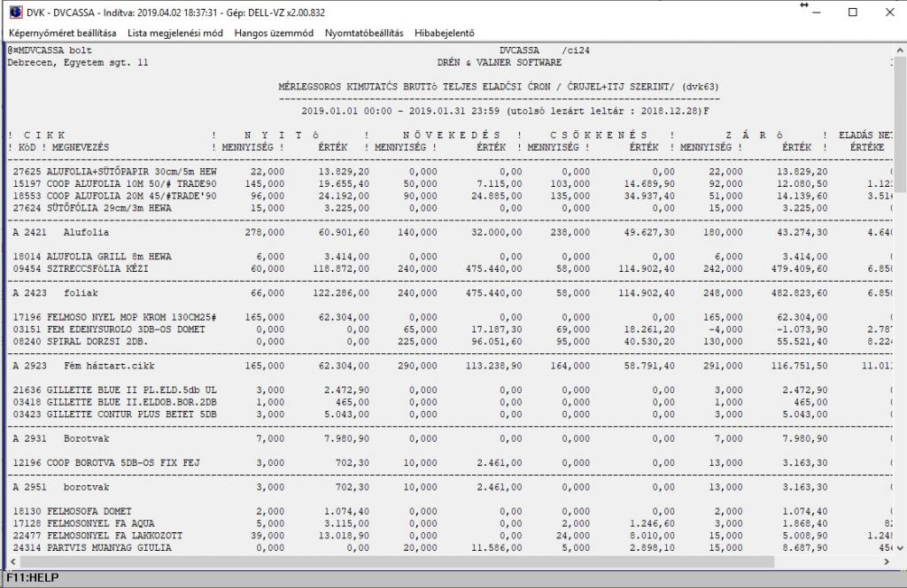The height and width of the screenshot is (588, 907).
Task: Click the vertical scrollbar thumb
Action: click(900, 124)
